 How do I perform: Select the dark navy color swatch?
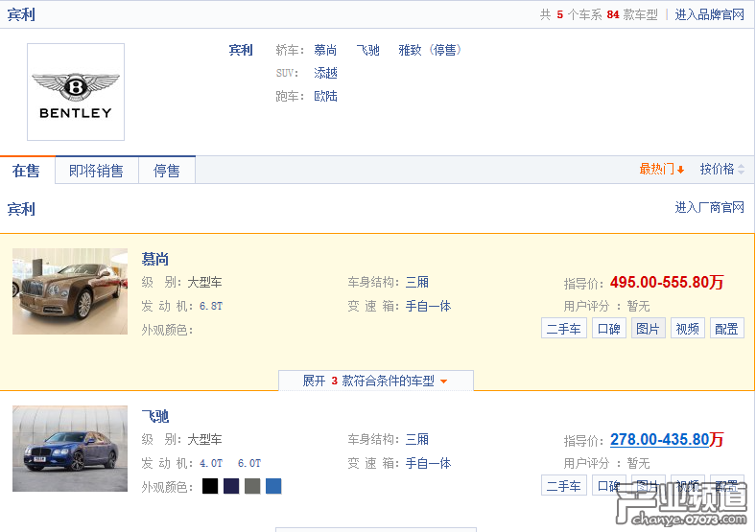231,486
